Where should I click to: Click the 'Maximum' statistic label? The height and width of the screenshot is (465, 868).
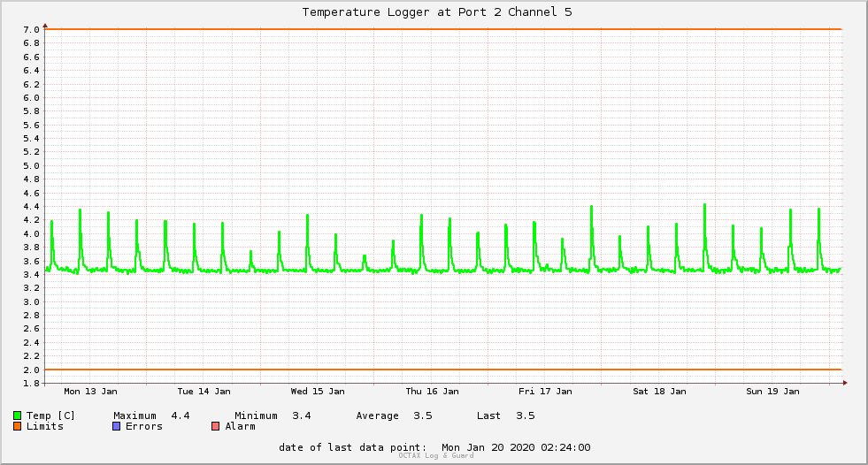point(134,415)
